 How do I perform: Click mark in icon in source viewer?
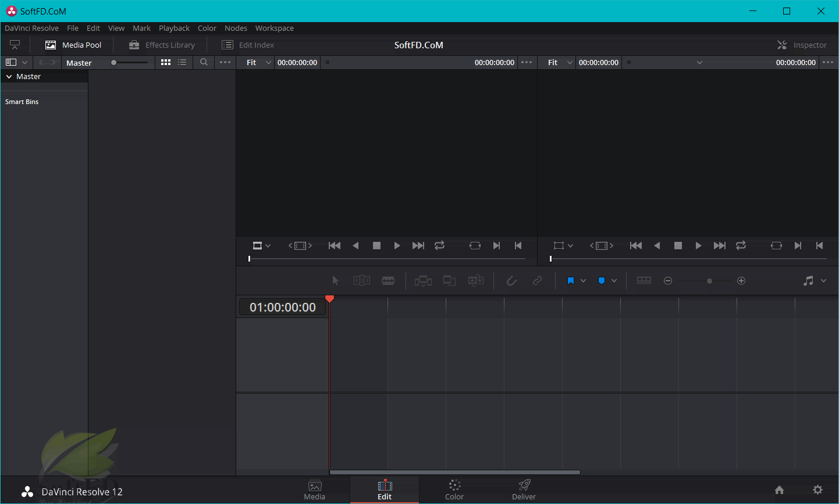coord(496,246)
